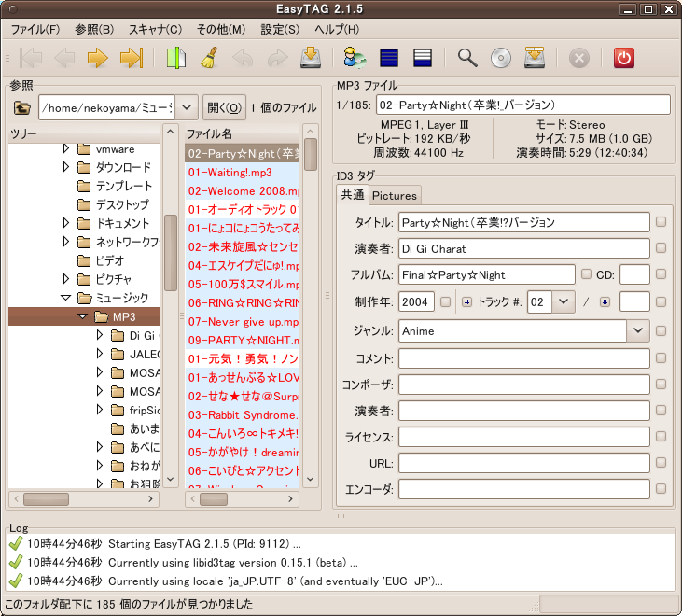
Task: Open the Genre dropdown showing Anime
Action: coord(638,330)
